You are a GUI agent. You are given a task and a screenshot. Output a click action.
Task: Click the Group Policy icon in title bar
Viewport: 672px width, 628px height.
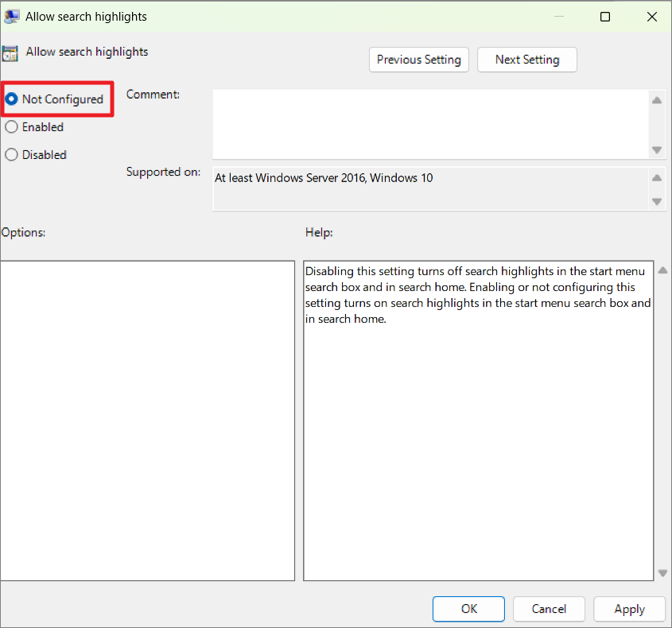(11, 16)
